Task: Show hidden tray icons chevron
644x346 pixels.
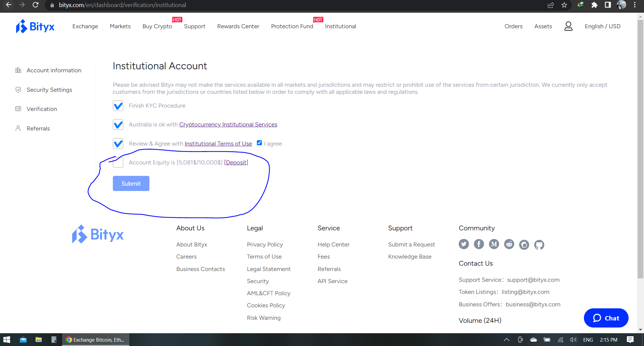Action: coord(507,340)
